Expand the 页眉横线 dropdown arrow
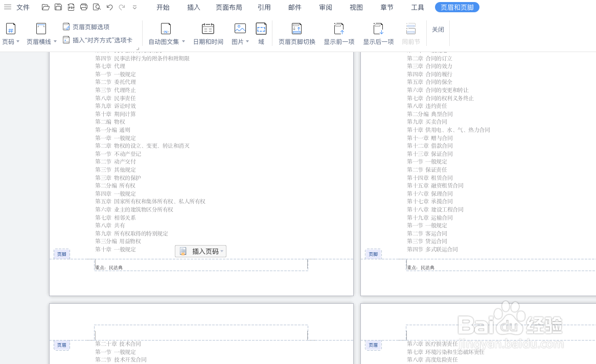 pos(55,41)
